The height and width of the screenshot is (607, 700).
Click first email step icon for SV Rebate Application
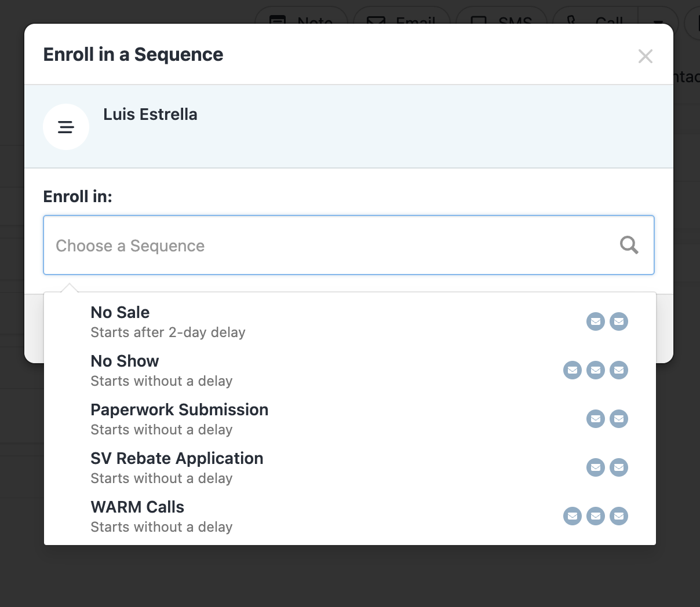tap(596, 467)
